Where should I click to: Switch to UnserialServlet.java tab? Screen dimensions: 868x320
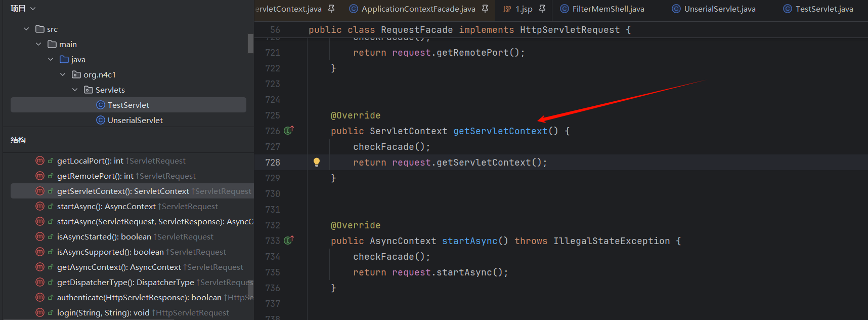719,9
